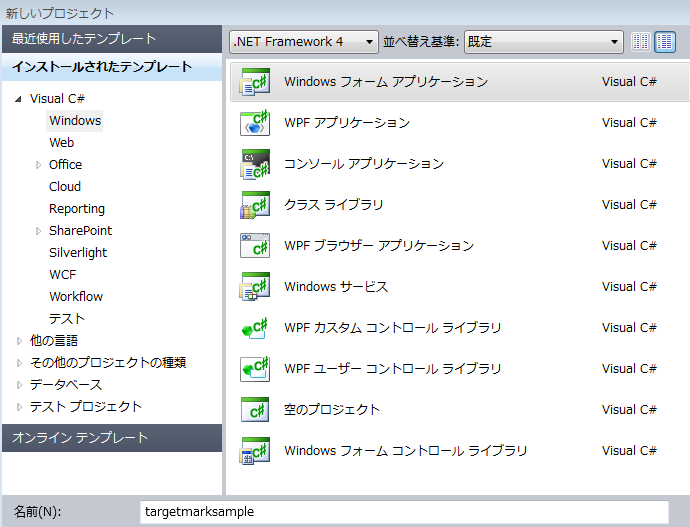
Task: Select 'WPF カスタム コントロール ライブラリ' name
Action: tap(393, 328)
